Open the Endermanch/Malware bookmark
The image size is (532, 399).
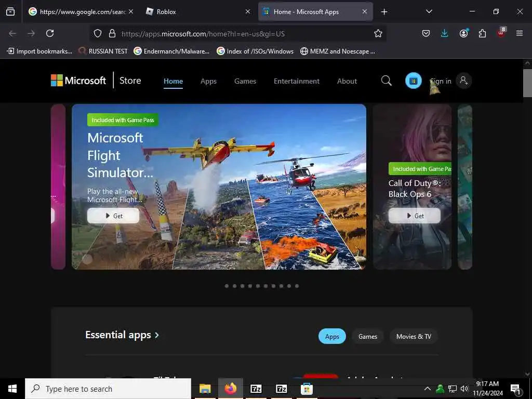(x=171, y=51)
